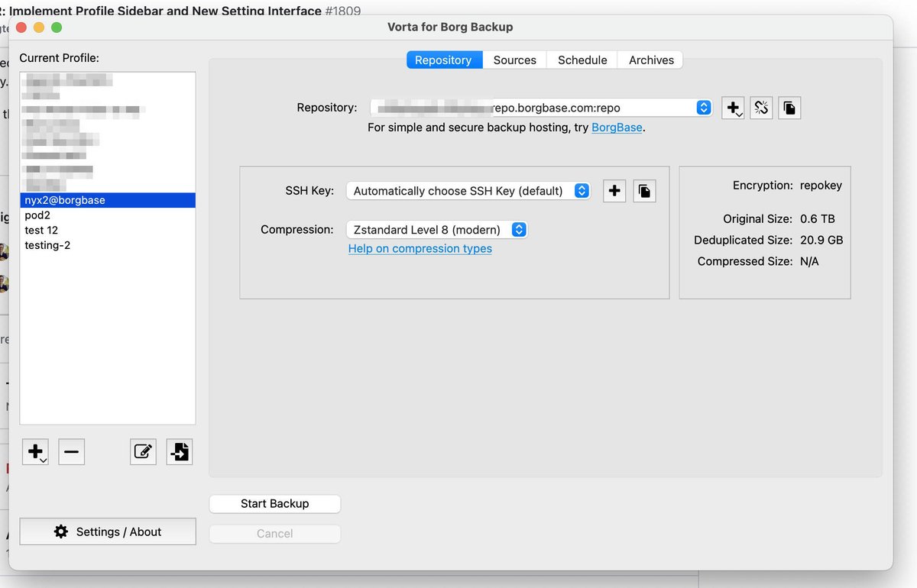Open the Compression dropdown

436,229
